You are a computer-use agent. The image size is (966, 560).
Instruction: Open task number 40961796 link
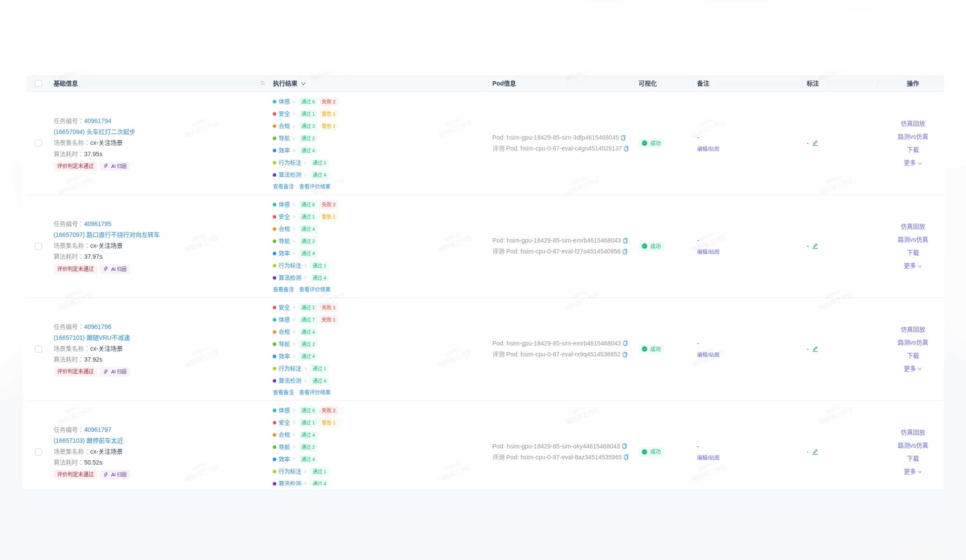click(x=97, y=327)
